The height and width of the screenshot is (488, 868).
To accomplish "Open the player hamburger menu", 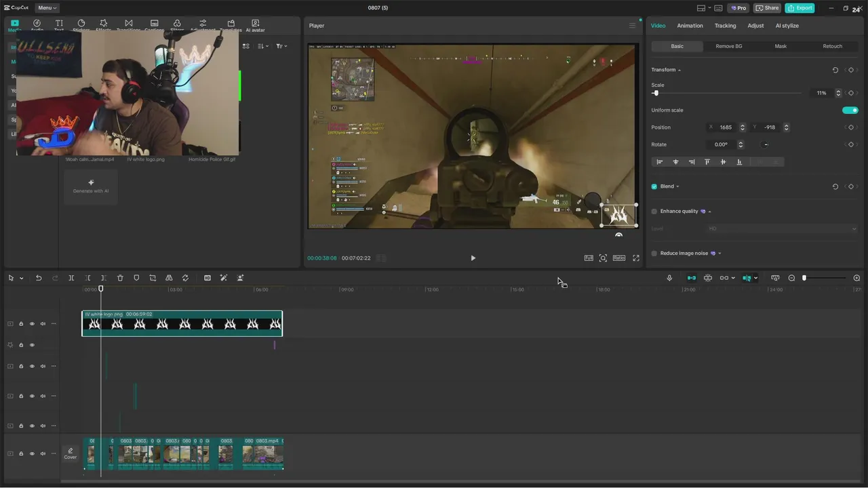I will click(x=632, y=26).
